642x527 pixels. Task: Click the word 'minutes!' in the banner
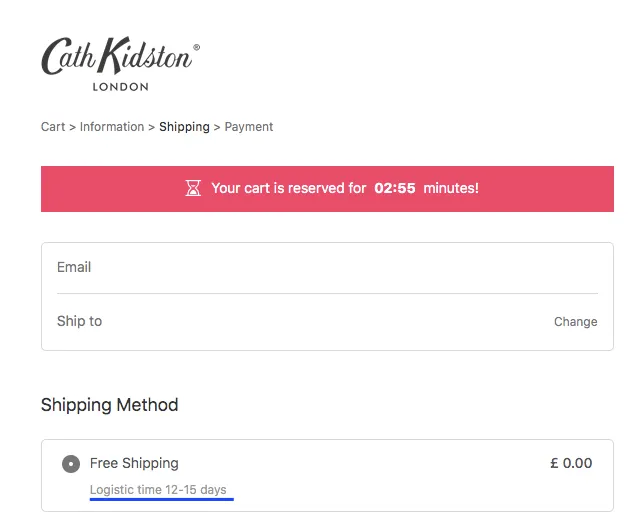pyautogui.click(x=451, y=188)
